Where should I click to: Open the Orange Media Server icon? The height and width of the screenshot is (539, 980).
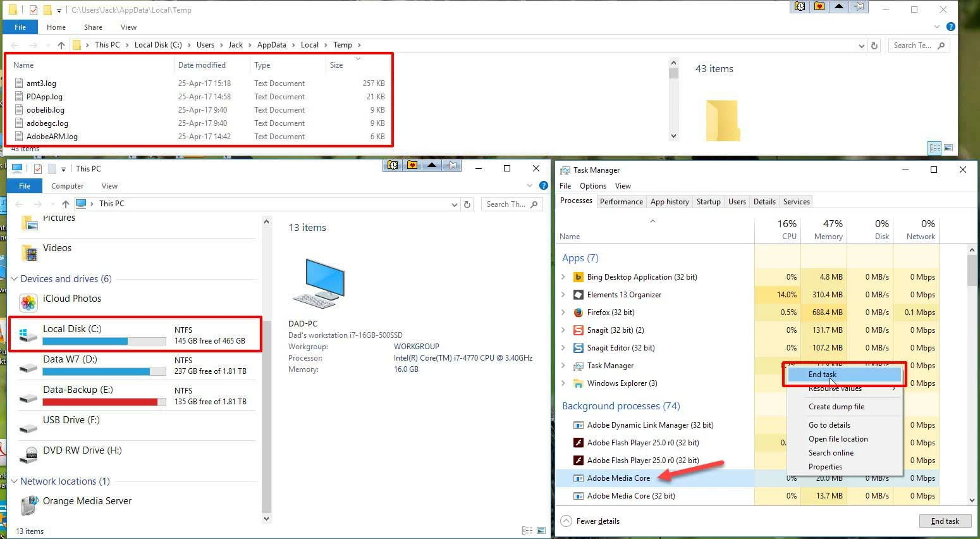tap(28, 505)
